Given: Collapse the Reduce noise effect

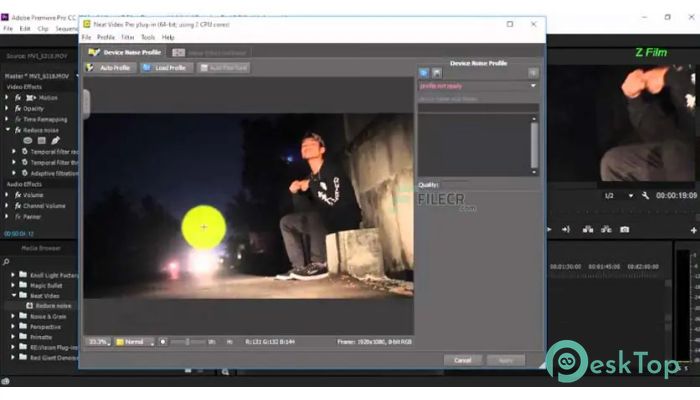Looking at the screenshot, I should (7, 130).
